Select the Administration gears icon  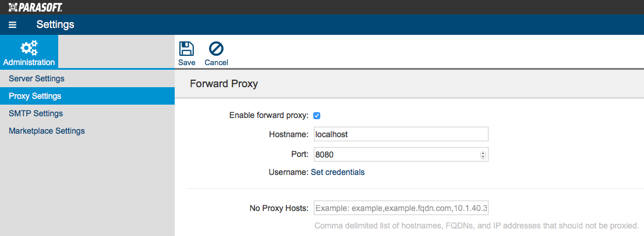29,48
